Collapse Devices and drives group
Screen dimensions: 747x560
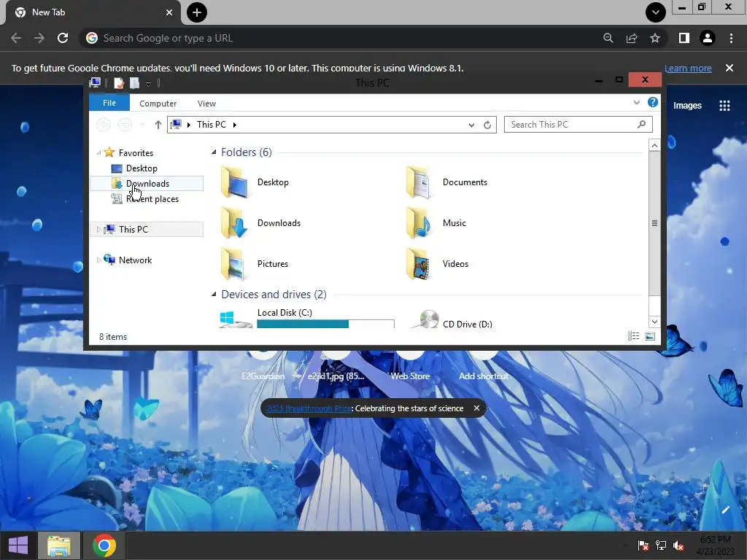(214, 295)
